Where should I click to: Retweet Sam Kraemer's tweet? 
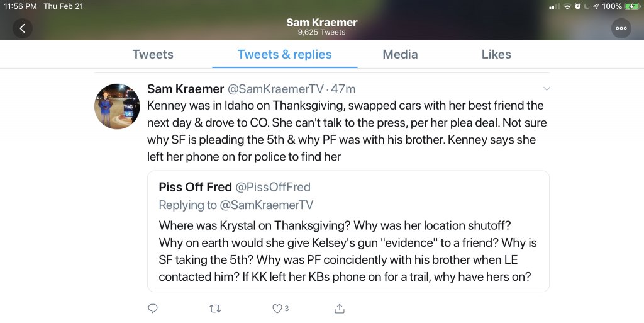coord(214,309)
